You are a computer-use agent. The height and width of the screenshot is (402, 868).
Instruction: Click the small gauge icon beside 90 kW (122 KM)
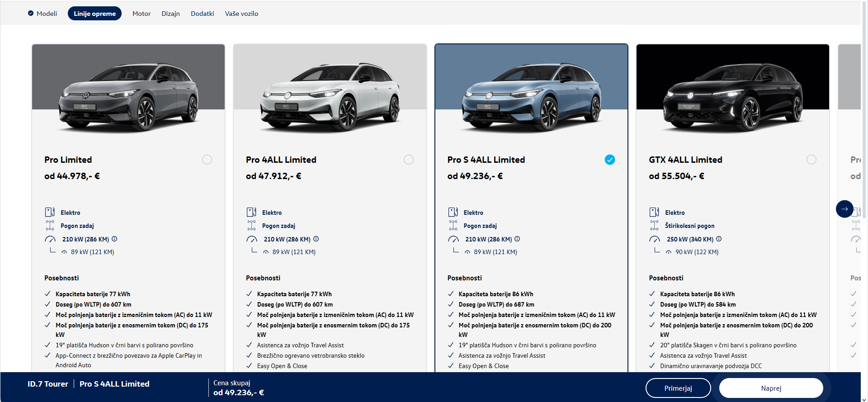669,252
